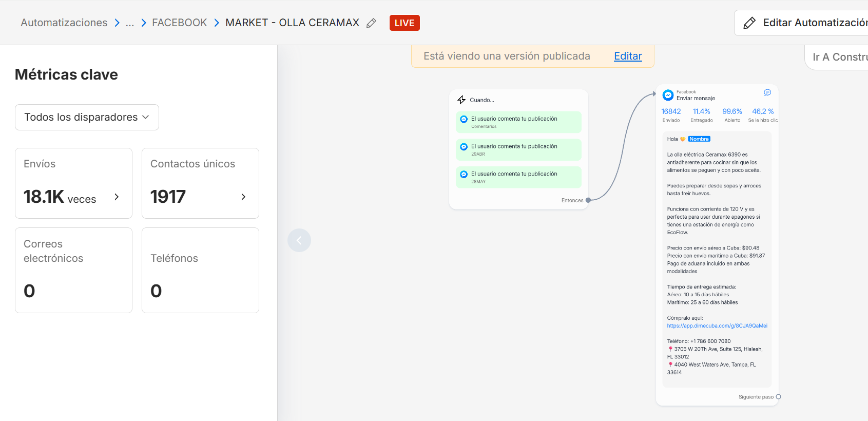Collapse the metrics sidebar with round arrow button
The width and height of the screenshot is (868, 421).
tap(299, 240)
